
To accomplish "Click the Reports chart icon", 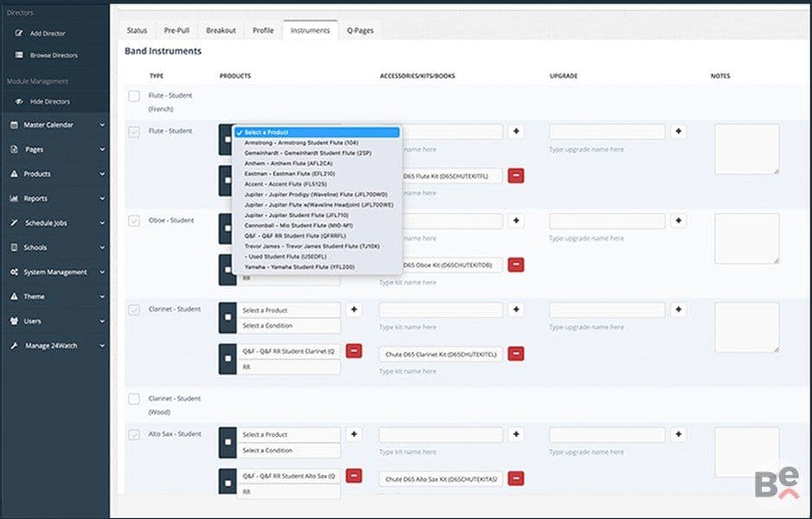I will [x=14, y=198].
